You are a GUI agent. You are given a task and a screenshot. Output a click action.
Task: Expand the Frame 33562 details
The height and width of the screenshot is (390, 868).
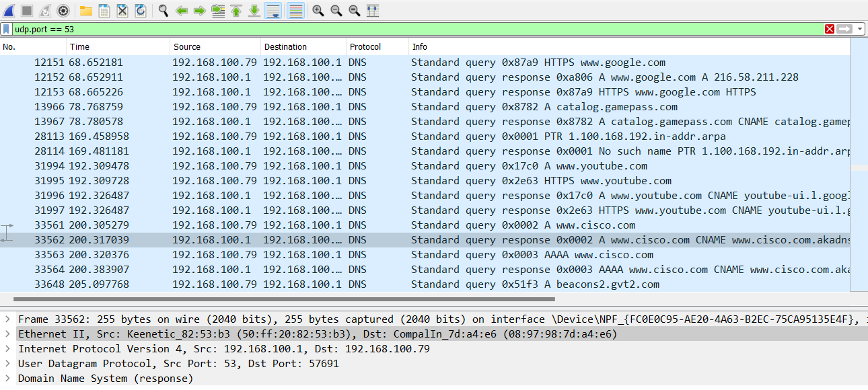(7, 319)
